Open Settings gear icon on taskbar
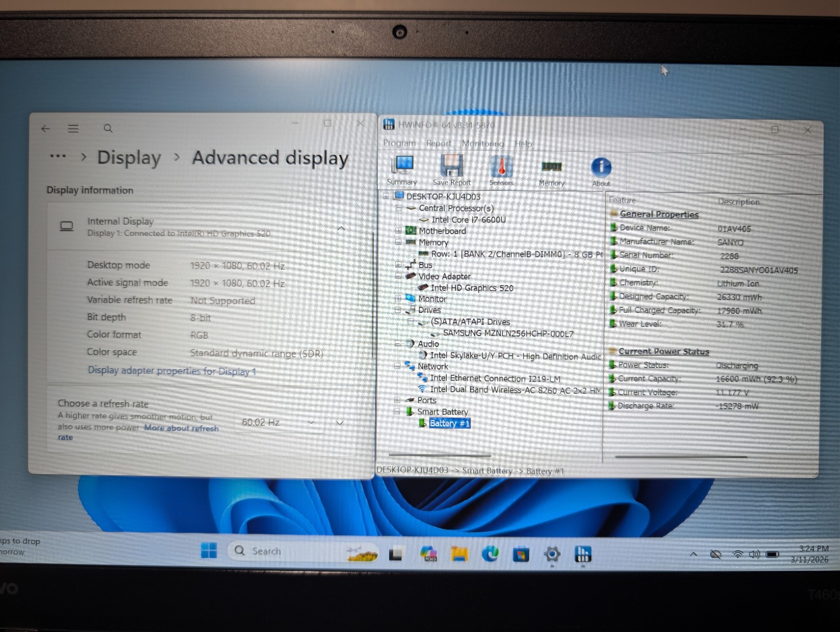The height and width of the screenshot is (632, 840). click(552, 554)
